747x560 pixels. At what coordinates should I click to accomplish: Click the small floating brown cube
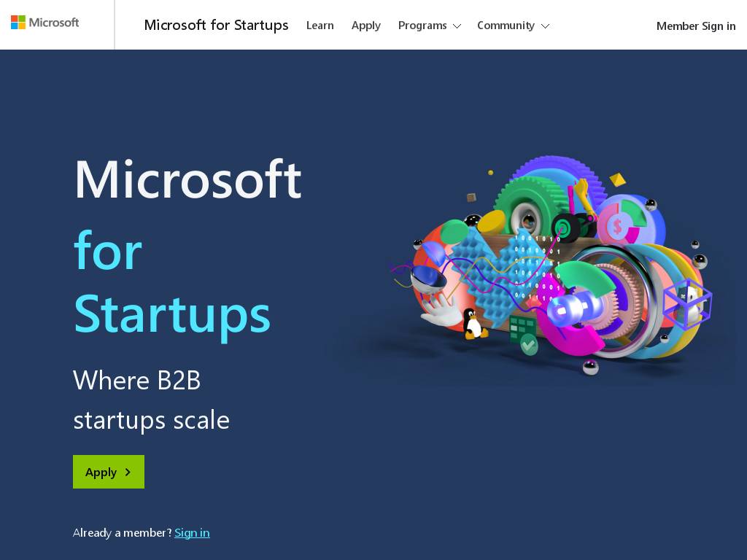[471, 197]
